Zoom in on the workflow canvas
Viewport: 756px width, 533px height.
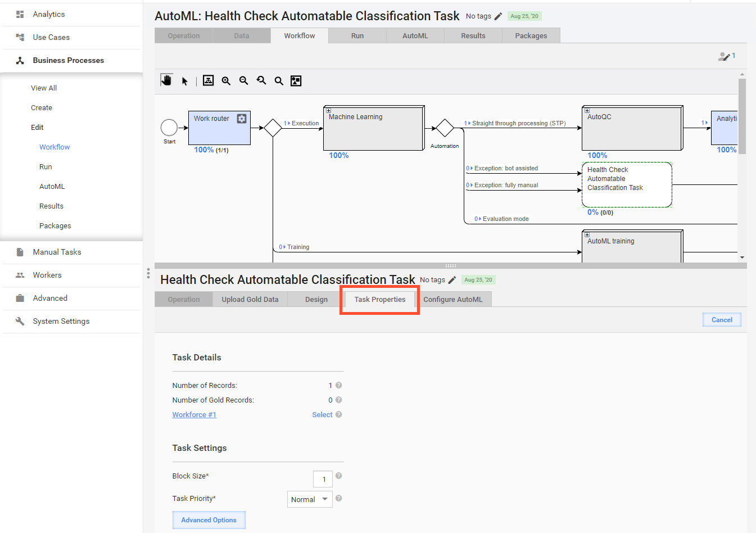click(x=226, y=81)
